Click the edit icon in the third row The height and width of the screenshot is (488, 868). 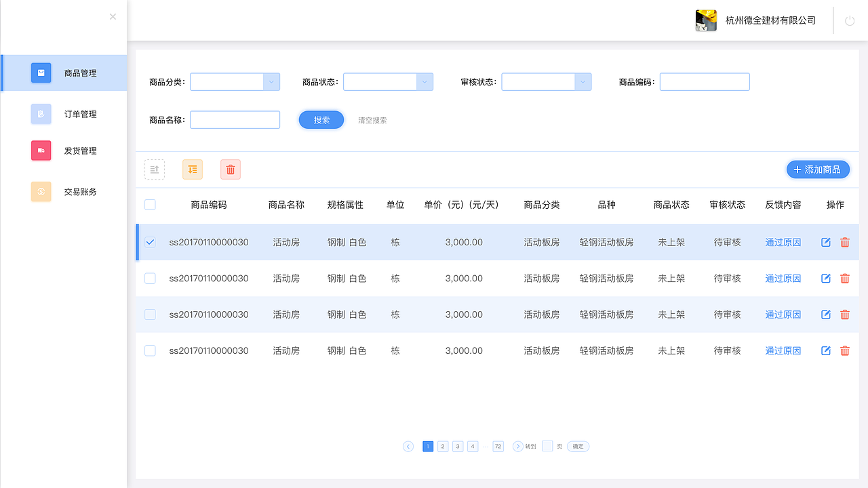click(826, 314)
